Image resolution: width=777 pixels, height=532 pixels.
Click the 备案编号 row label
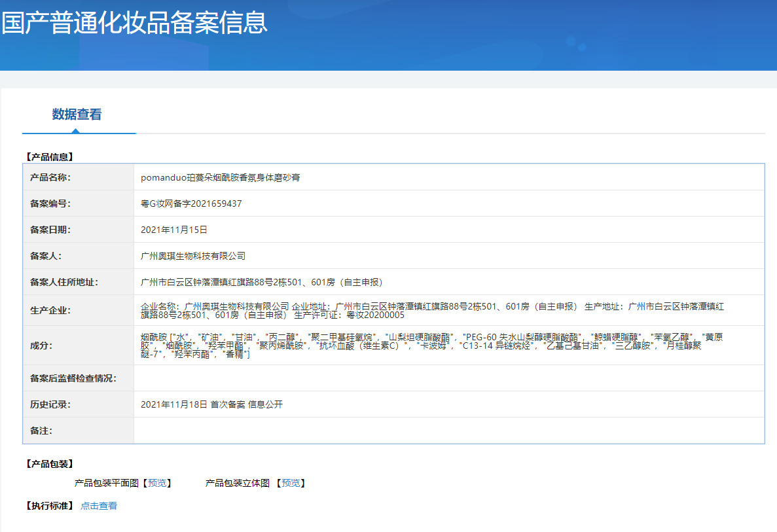50,204
